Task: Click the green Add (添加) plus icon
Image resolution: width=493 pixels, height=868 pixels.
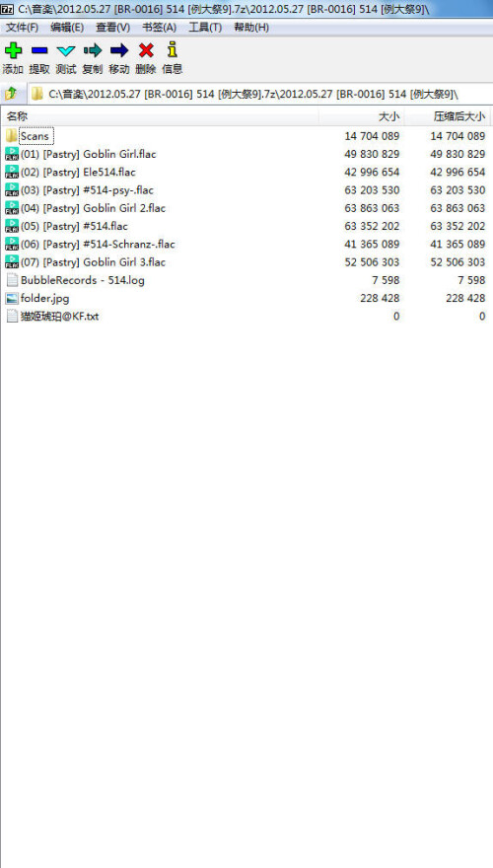Action: [13, 51]
